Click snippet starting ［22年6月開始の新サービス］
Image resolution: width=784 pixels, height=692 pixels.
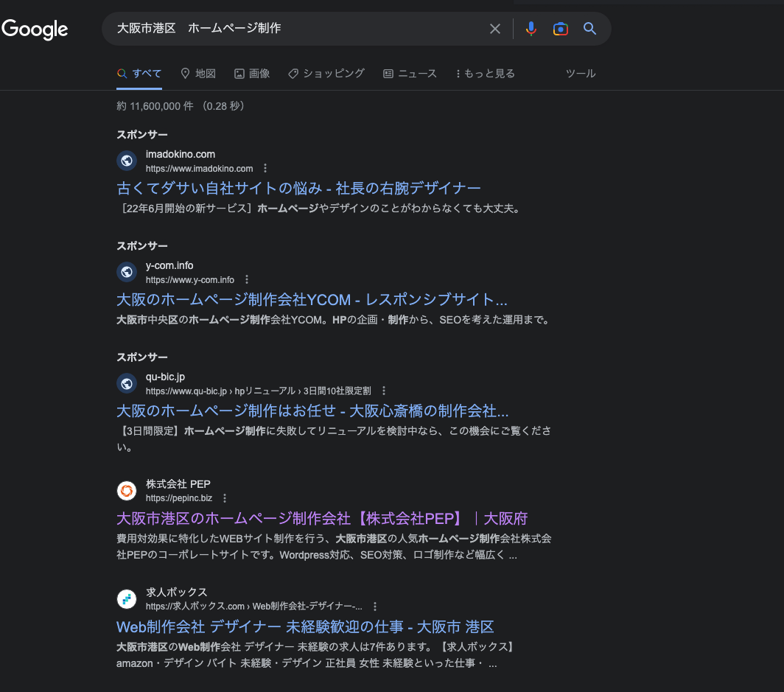[321, 209]
